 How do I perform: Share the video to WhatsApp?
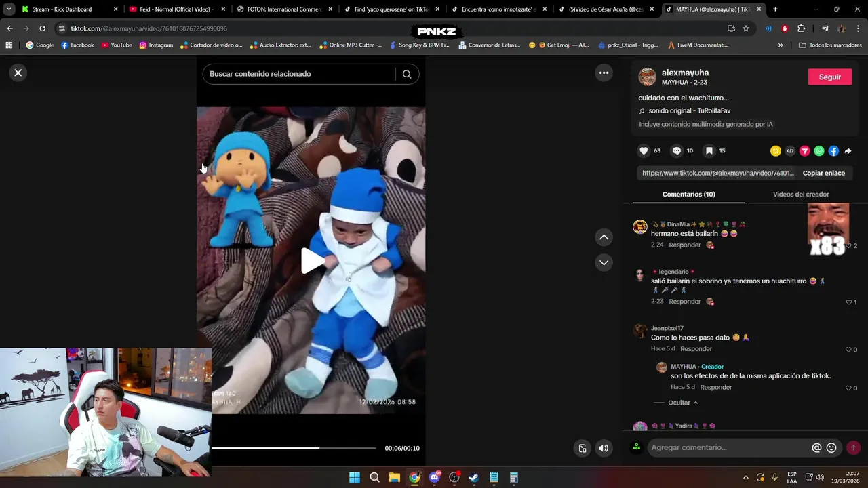(819, 151)
